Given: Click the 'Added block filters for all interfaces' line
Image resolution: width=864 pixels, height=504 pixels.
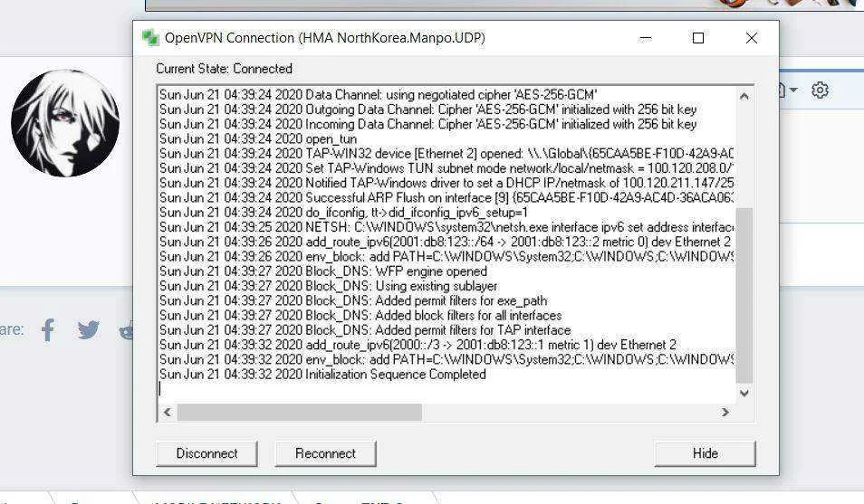Looking at the screenshot, I should (360, 316).
